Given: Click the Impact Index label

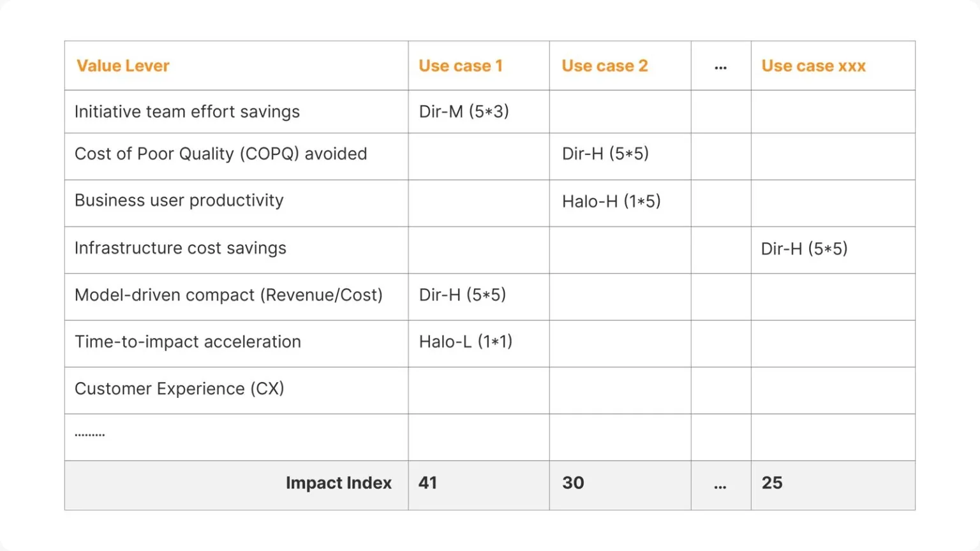Looking at the screenshot, I should click(x=339, y=483).
